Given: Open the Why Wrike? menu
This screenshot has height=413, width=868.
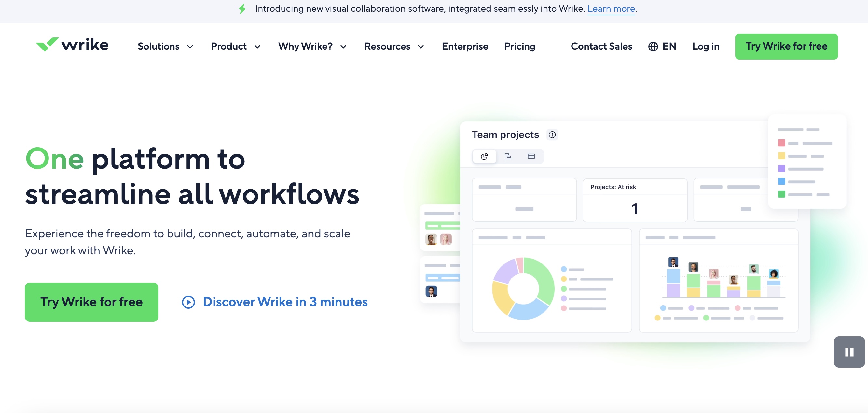Looking at the screenshot, I should 312,46.
